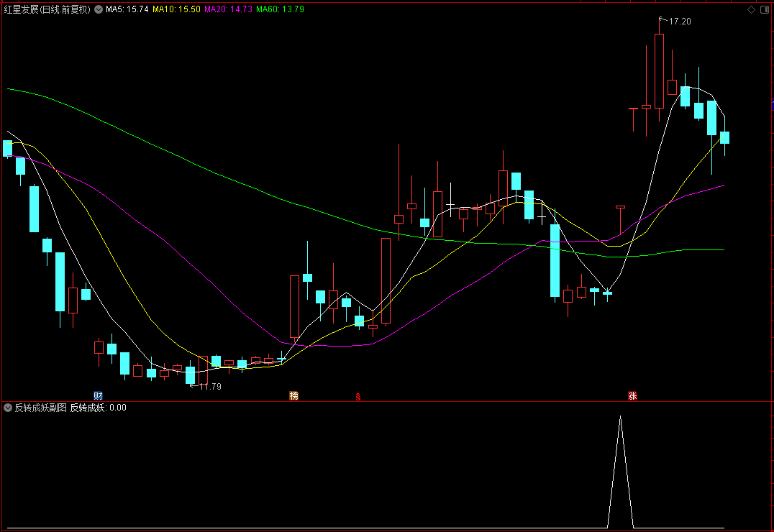Click the red S signal marker
The image size is (774, 532).
pos(358,396)
